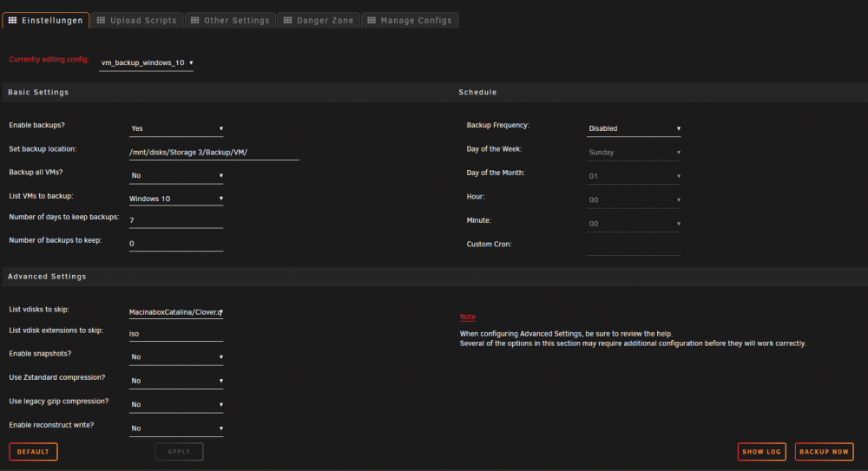Open the Enable reconstruct write dropdown
The image size is (868, 471).
pyautogui.click(x=176, y=428)
